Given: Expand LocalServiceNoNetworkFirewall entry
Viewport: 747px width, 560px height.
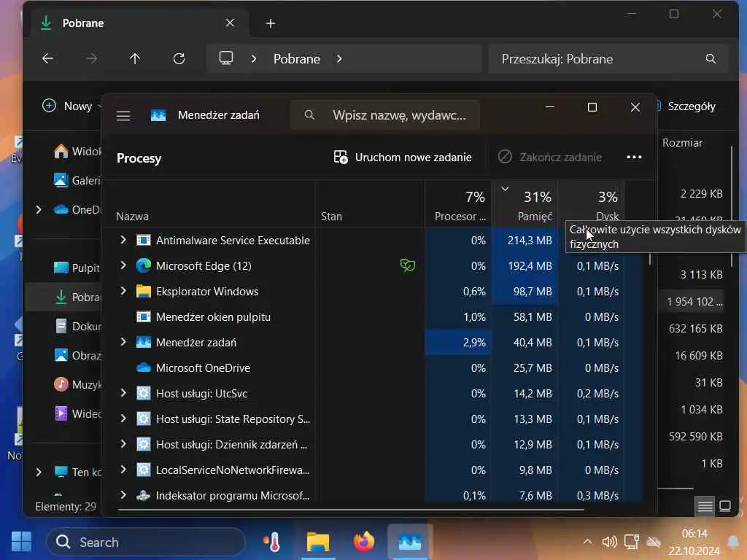Looking at the screenshot, I should [x=123, y=470].
